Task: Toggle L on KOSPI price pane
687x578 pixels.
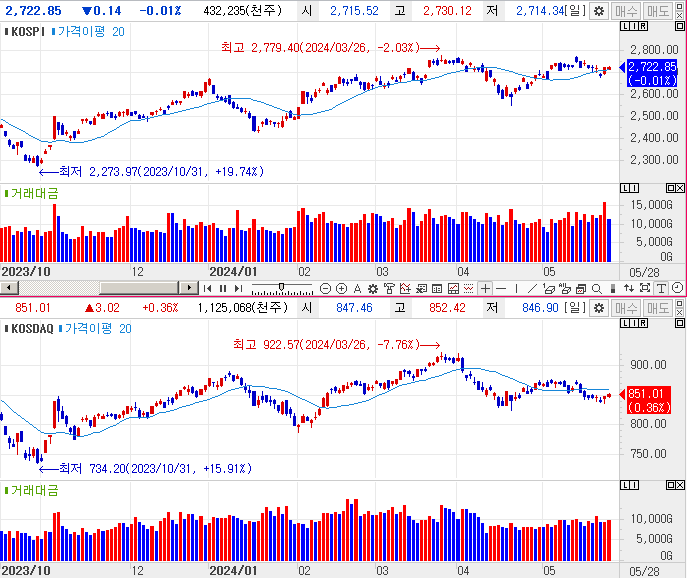Action: pyautogui.click(x=625, y=26)
